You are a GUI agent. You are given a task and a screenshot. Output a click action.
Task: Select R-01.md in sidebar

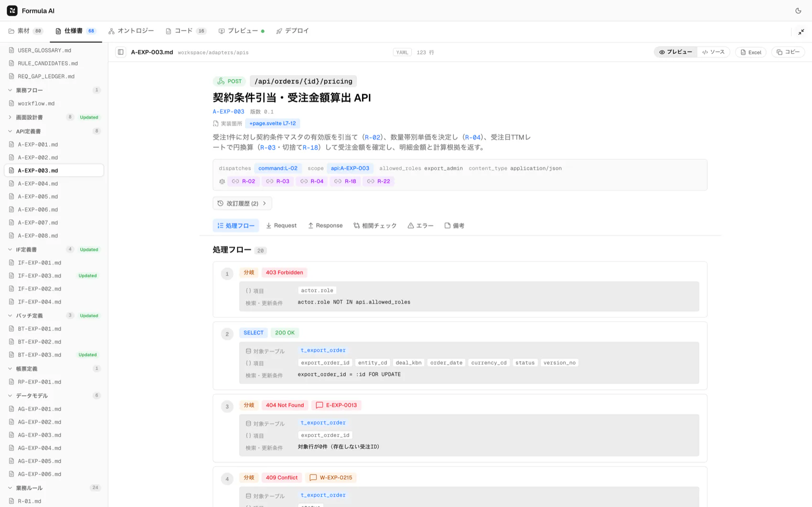pyautogui.click(x=54, y=501)
